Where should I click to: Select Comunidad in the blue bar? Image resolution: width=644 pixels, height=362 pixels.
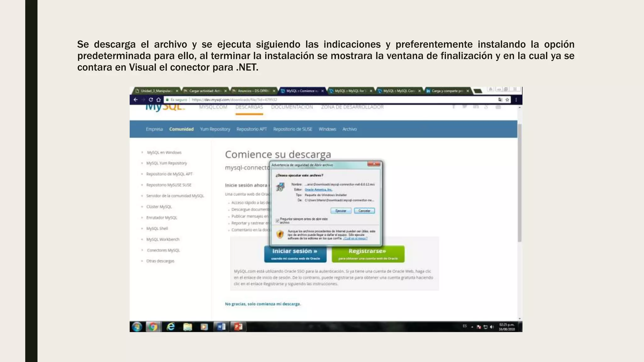[181, 129]
